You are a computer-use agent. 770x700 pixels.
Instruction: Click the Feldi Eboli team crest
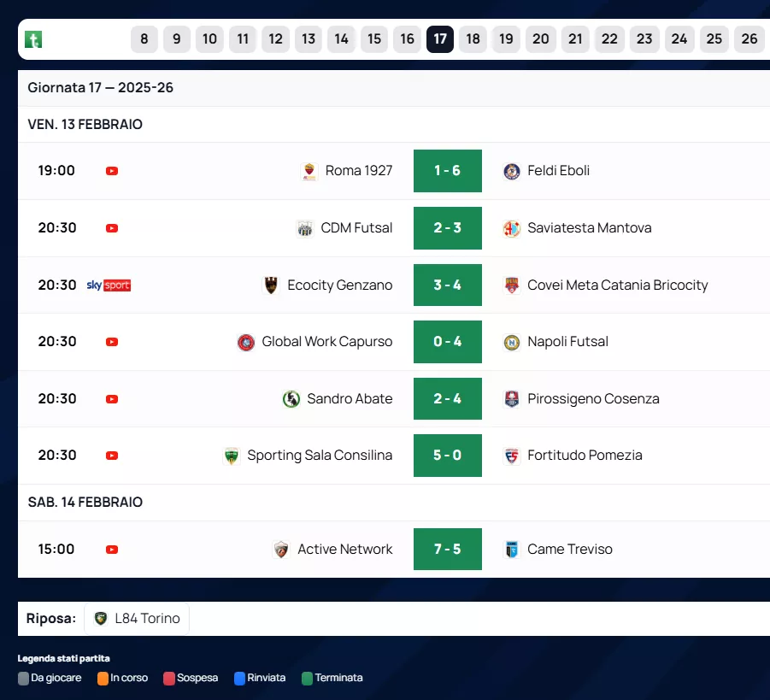point(512,171)
